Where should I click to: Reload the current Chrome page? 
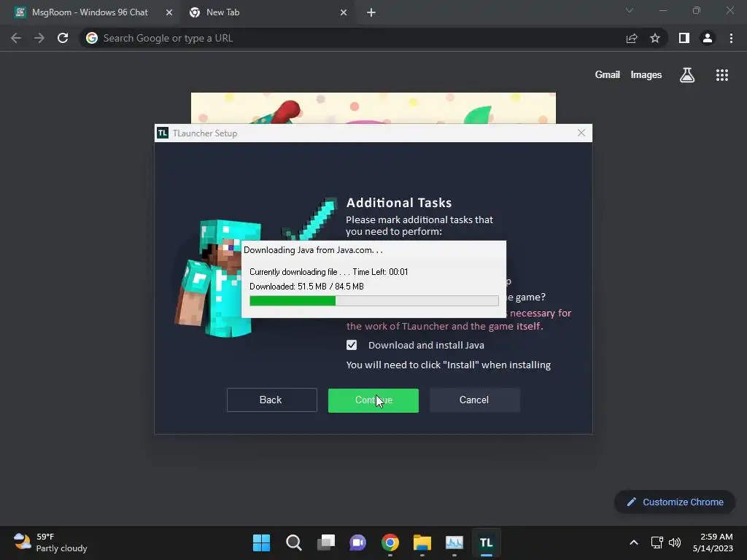tap(63, 38)
